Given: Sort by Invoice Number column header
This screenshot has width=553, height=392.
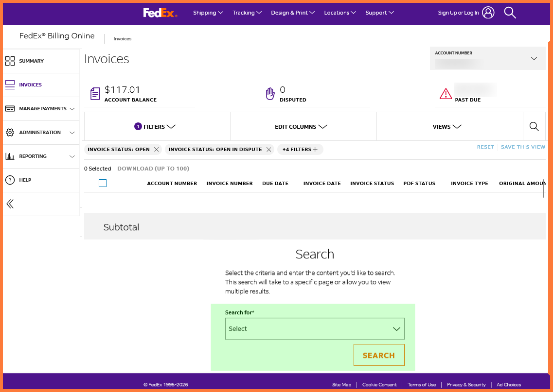Looking at the screenshot, I should pyautogui.click(x=230, y=184).
